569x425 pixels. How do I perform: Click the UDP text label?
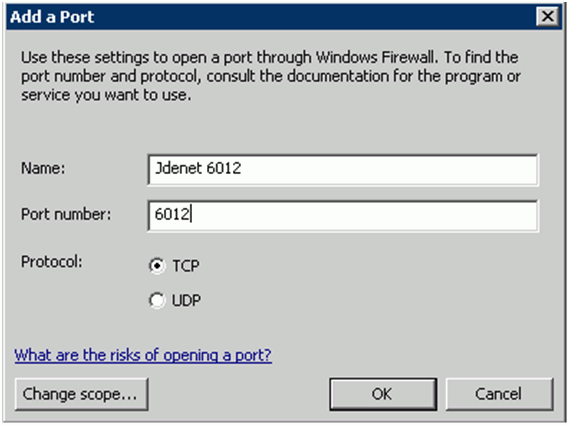click(x=186, y=300)
